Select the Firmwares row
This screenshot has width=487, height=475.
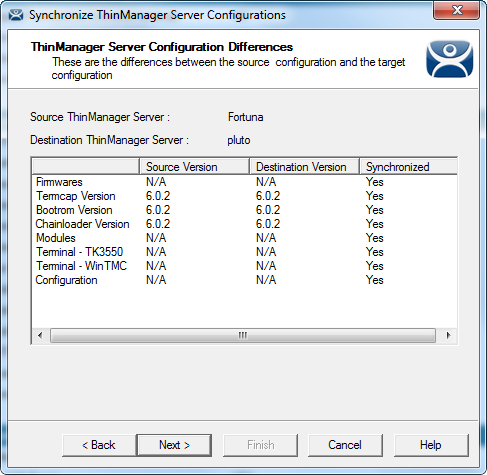245,182
